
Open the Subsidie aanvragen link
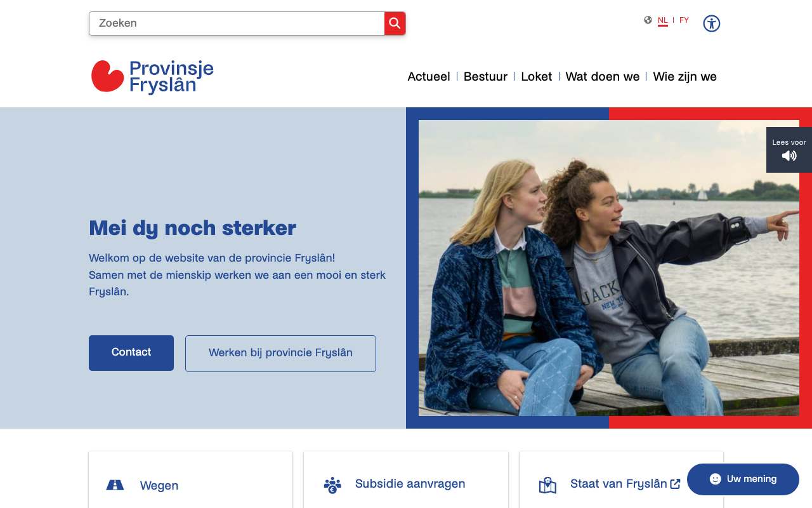pyautogui.click(x=410, y=484)
